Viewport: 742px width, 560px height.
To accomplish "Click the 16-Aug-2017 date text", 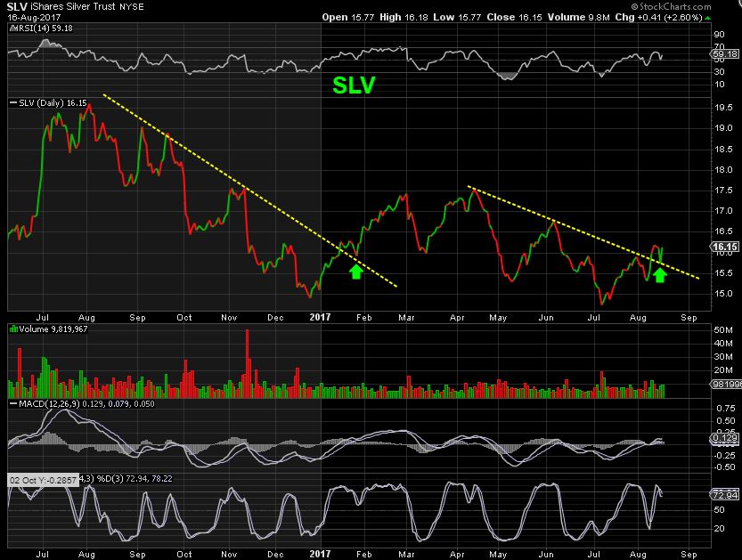I will tap(34, 17).
